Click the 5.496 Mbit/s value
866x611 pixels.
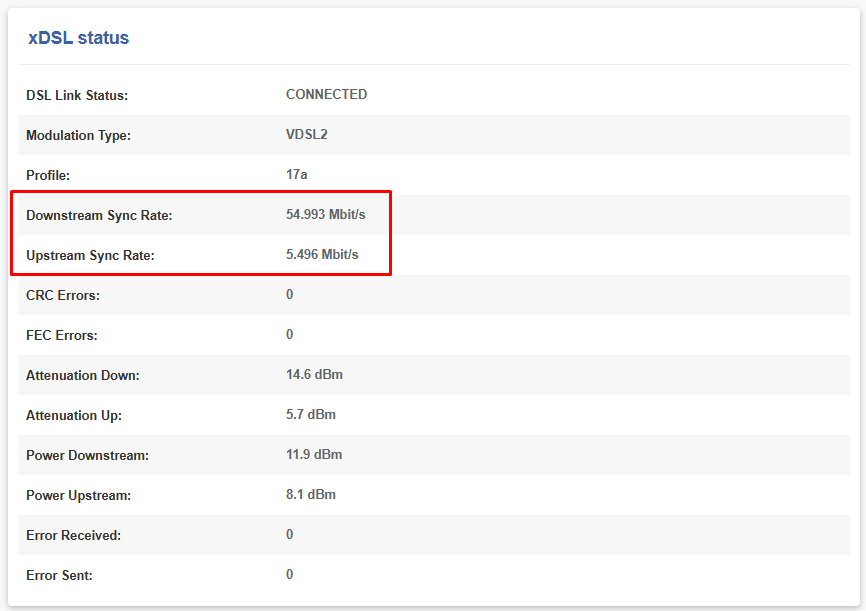pos(322,254)
